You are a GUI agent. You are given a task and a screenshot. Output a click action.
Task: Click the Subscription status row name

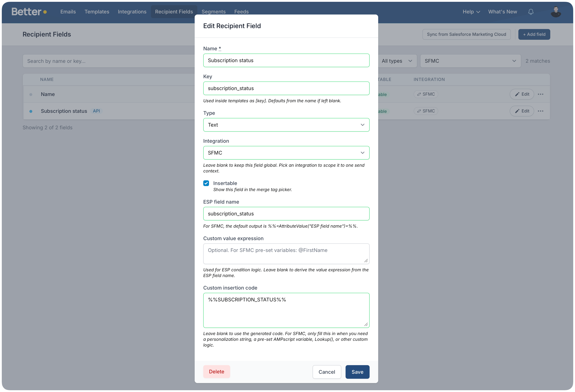pos(64,111)
